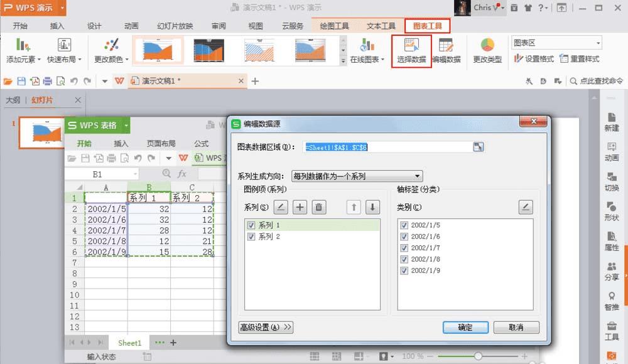
Task: Click the spreadsheet zoom slider handle
Action: click(x=478, y=356)
